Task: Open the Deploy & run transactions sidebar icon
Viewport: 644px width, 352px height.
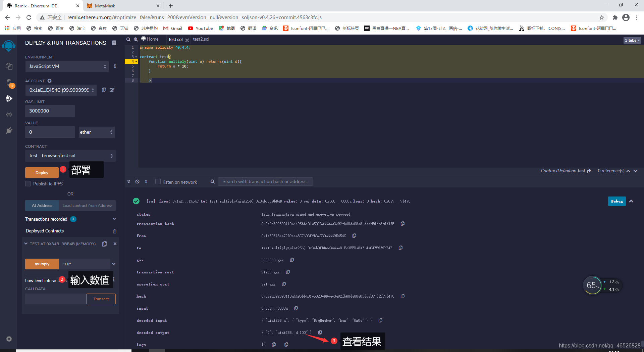Action: [x=9, y=98]
